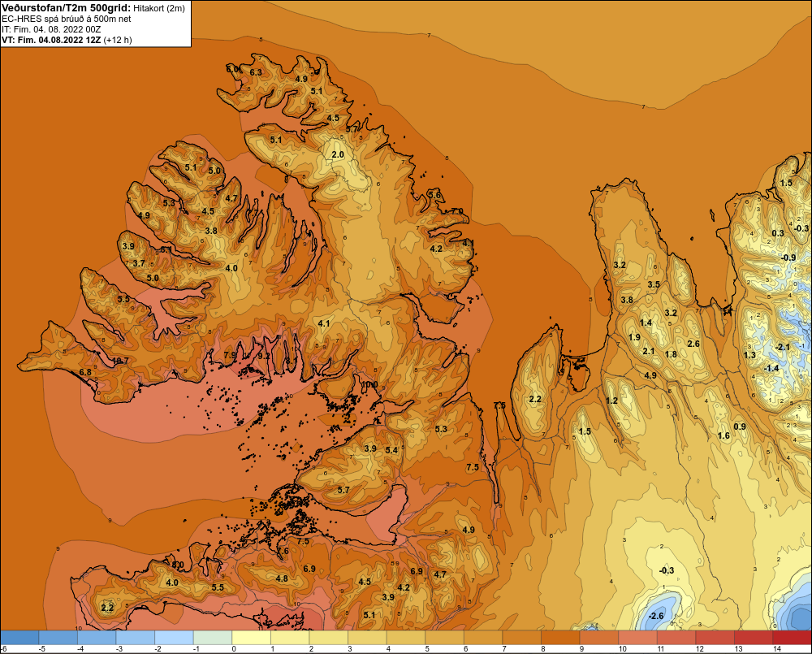This screenshot has height=654, width=812.
Task: Click the temperature value 0.3
Action: pos(778,233)
